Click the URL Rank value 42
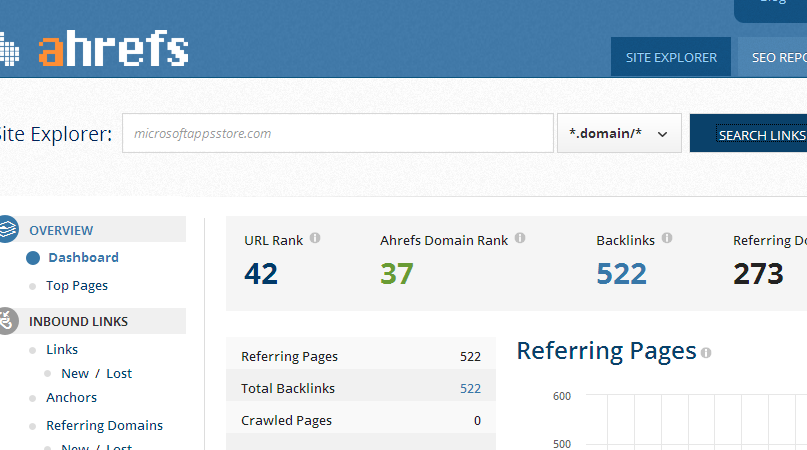807x450 pixels. [261, 273]
